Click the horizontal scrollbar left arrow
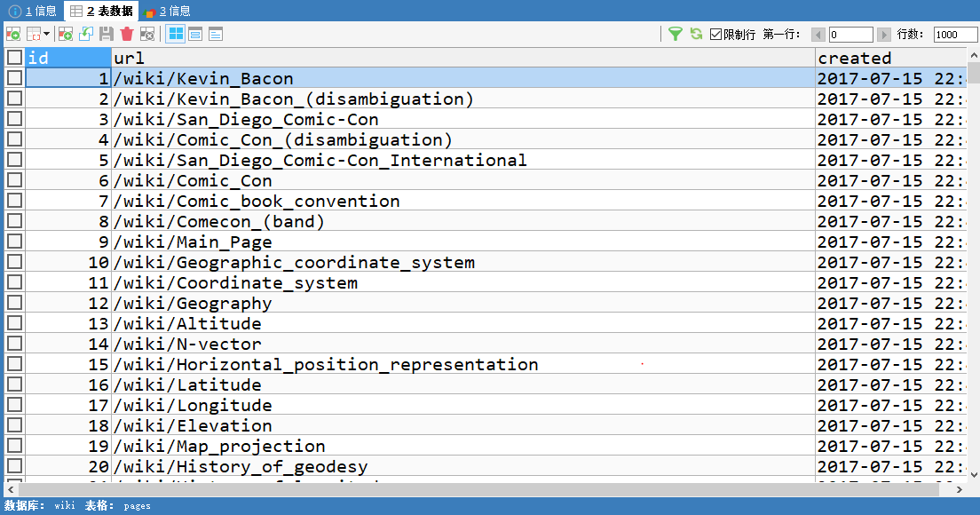The image size is (980, 515). pyautogui.click(x=11, y=489)
